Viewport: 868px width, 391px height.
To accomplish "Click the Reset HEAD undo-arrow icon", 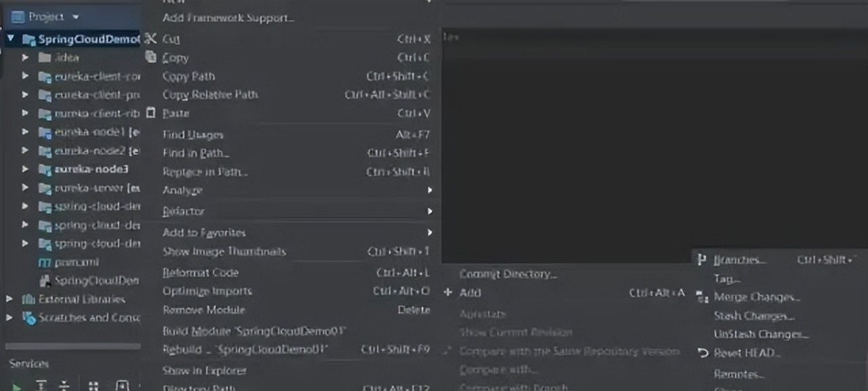I will pos(703,353).
